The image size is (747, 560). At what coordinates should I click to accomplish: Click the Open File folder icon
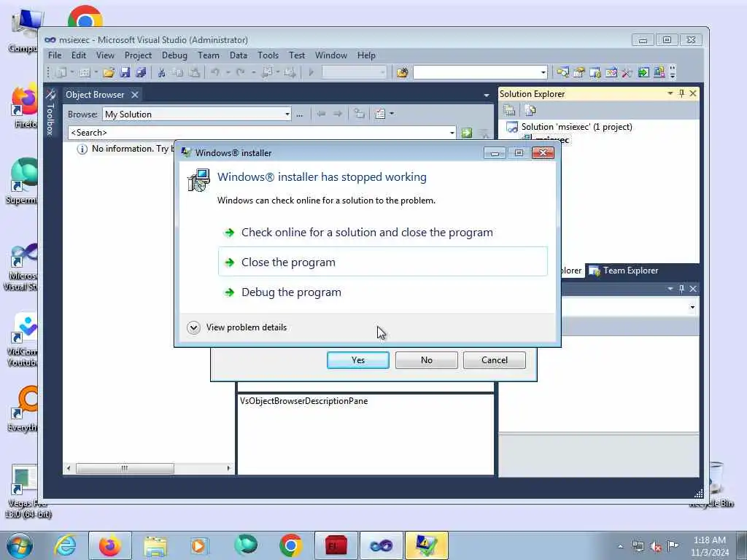point(109,72)
